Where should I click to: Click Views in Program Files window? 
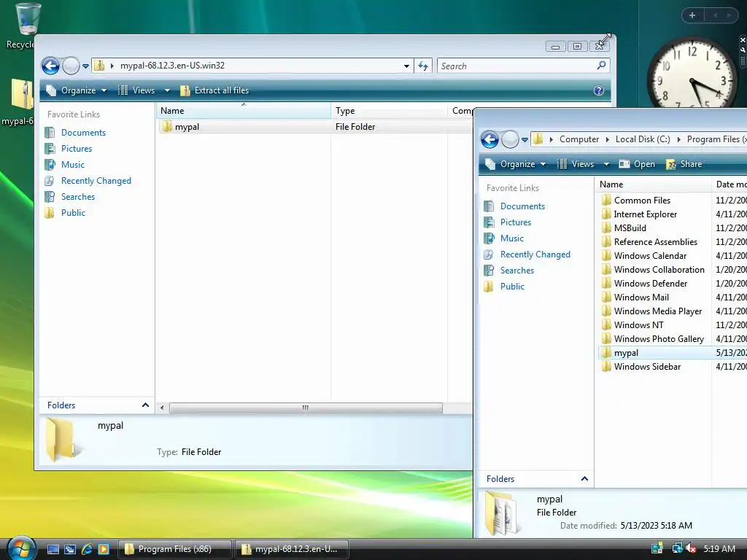click(576, 164)
